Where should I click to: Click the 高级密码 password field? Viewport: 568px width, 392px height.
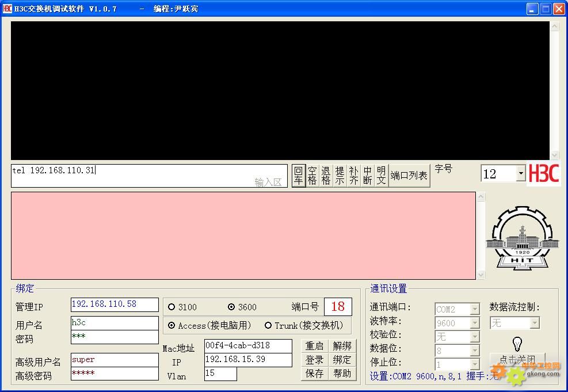(x=115, y=374)
